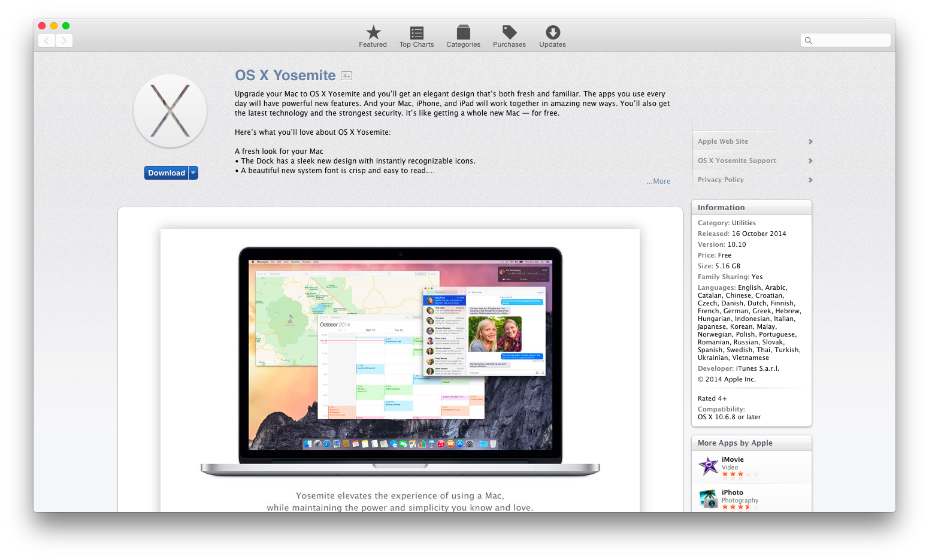
Task: Click 'Developer: iTunes S.a.r.l.' text
Action: coord(739,368)
